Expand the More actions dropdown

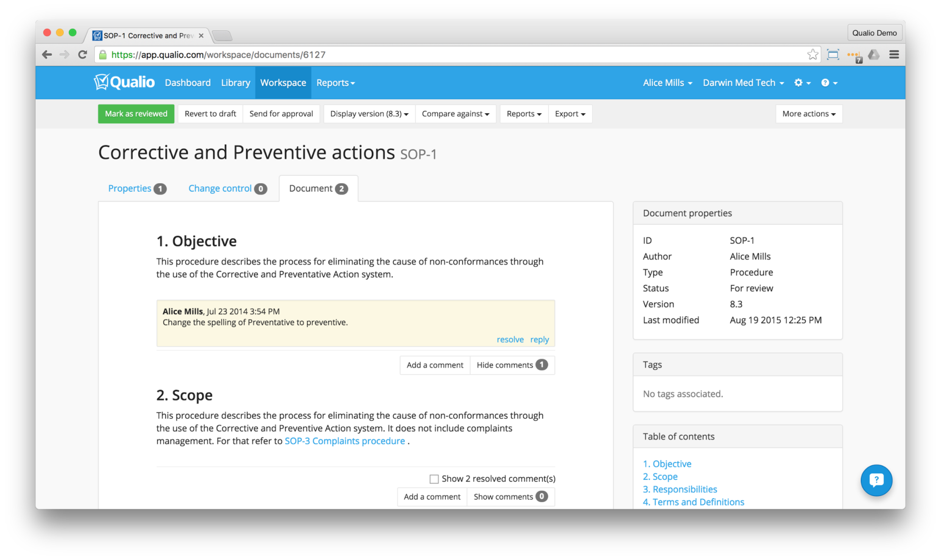(x=809, y=113)
